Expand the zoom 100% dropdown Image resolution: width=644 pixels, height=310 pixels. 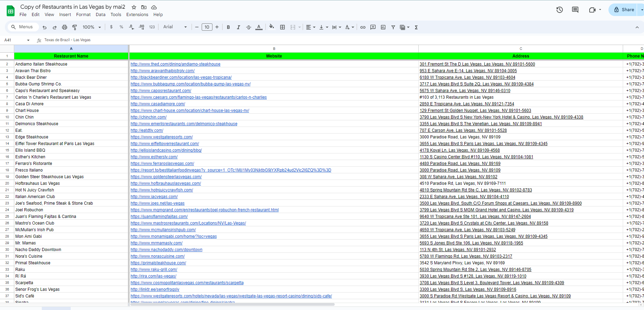click(x=92, y=27)
